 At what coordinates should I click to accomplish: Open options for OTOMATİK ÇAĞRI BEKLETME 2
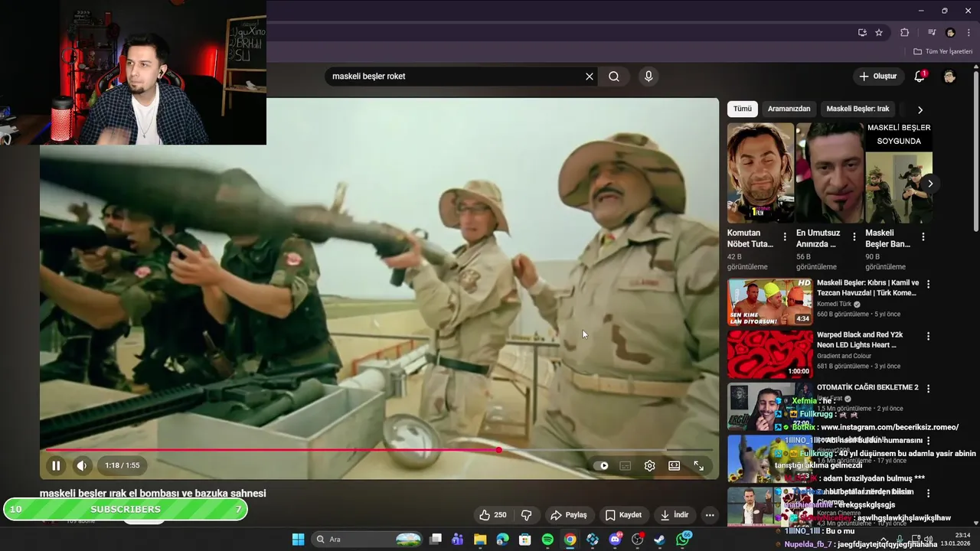(928, 388)
